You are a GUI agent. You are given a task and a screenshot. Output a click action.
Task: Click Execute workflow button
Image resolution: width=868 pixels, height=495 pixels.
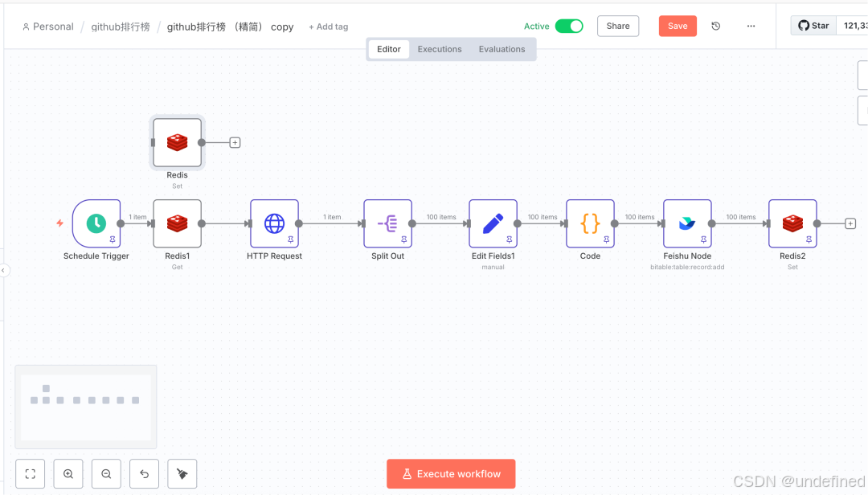pyautogui.click(x=451, y=474)
